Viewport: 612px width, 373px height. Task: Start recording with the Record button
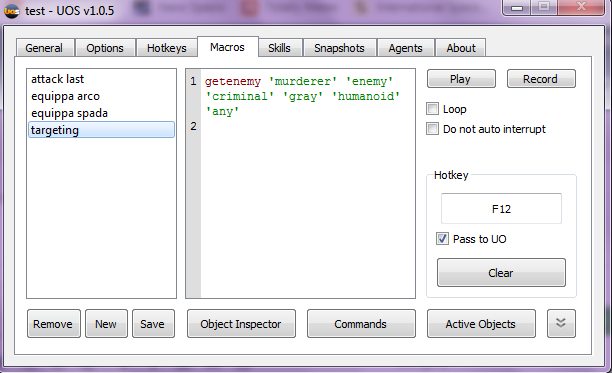(x=541, y=79)
